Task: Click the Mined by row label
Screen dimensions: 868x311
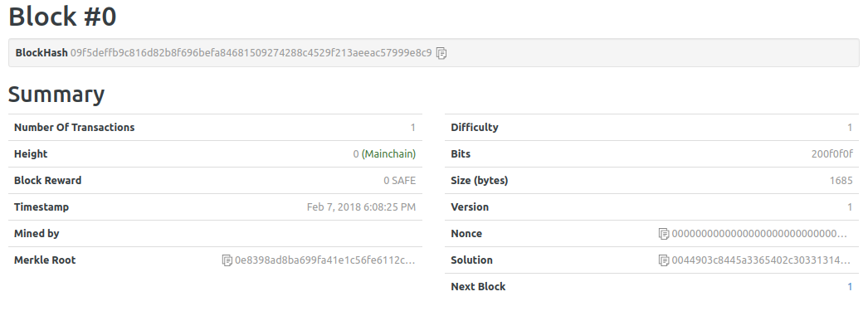Action: (x=37, y=234)
